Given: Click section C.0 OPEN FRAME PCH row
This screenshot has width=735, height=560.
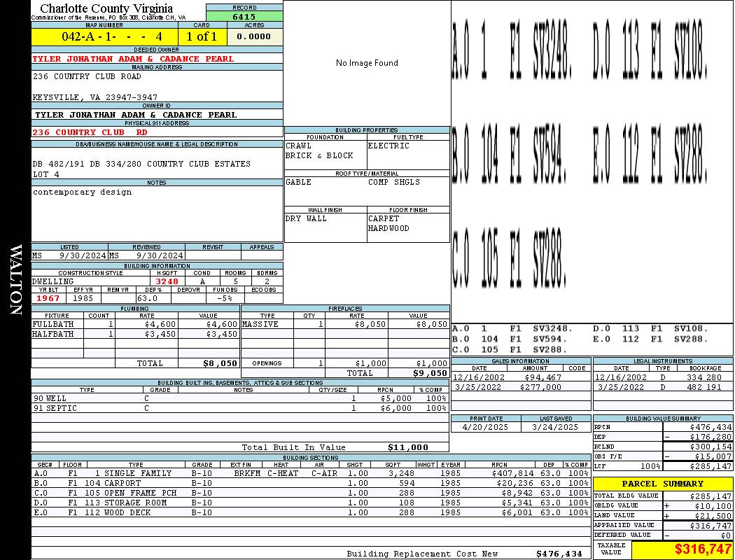Looking at the screenshot, I should click(x=311, y=493).
